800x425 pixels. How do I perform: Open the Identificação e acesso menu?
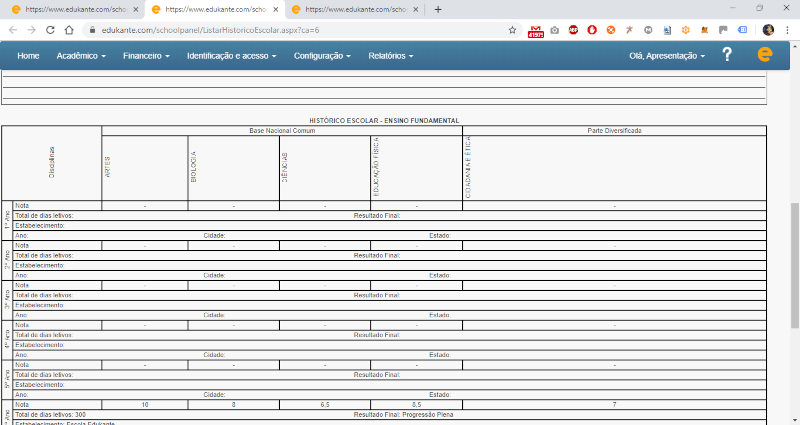click(231, 56)
